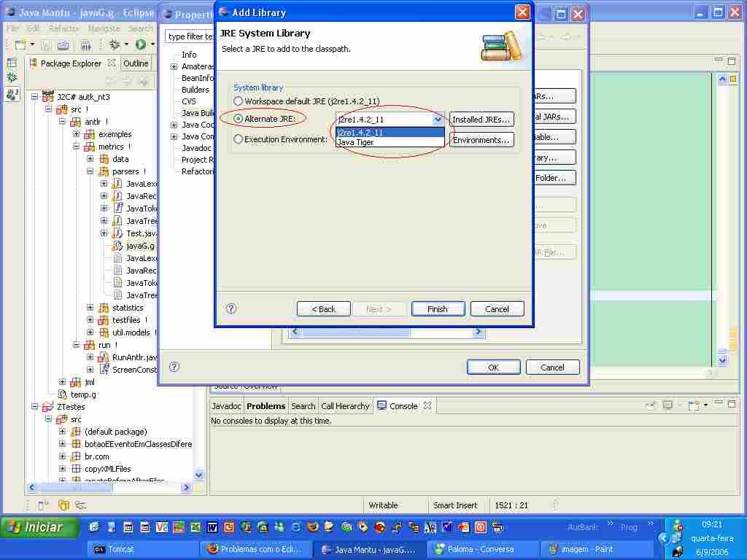This screenshot has width=747, height=560.
Task: Open the javaG.g file in Package Explorer
Action: point(139,246)
